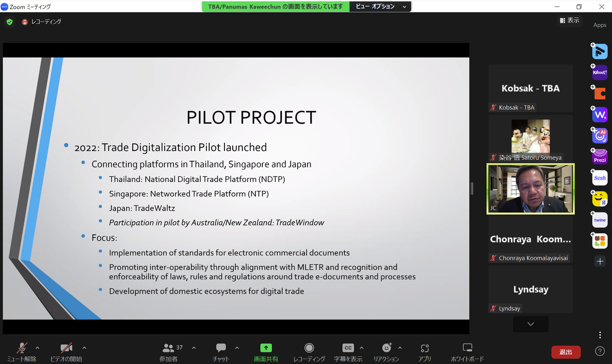The image size is (612, 364).
Task: Expand video options arrow next to ビデオの開始
Action: (x=84, y=348)
